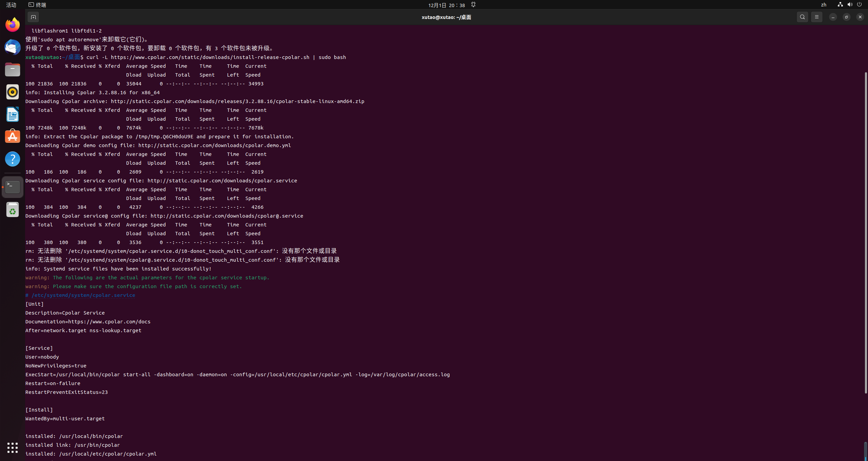
Task: Click the 'NoNewPrivileges=true' line
Action: (56, 366)
